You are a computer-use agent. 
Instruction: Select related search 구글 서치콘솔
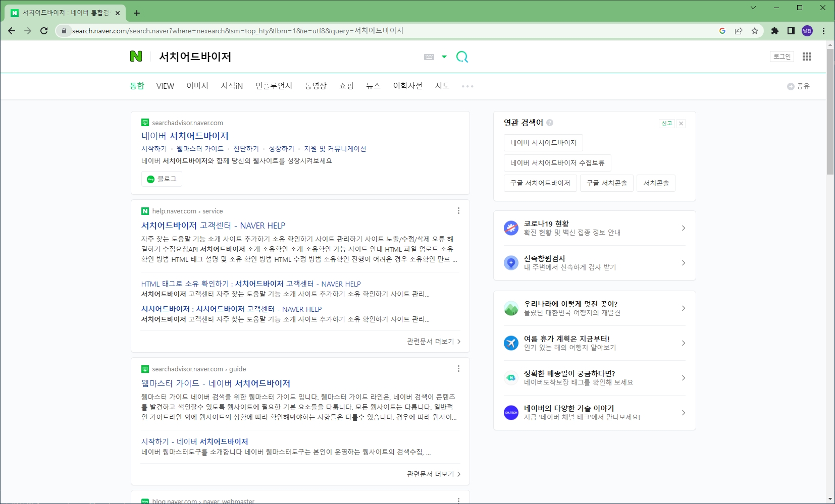(x=606, y=183)
